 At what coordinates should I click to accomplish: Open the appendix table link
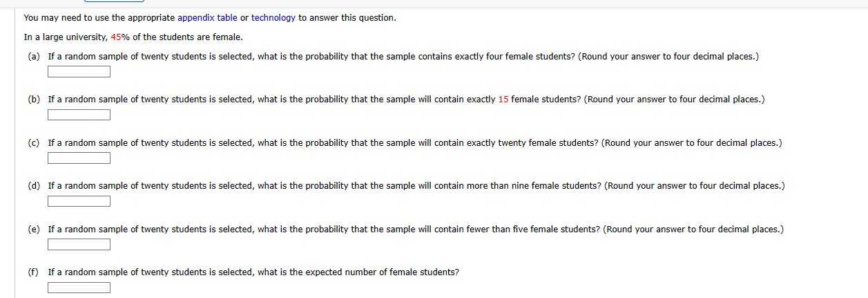[207, 18]
